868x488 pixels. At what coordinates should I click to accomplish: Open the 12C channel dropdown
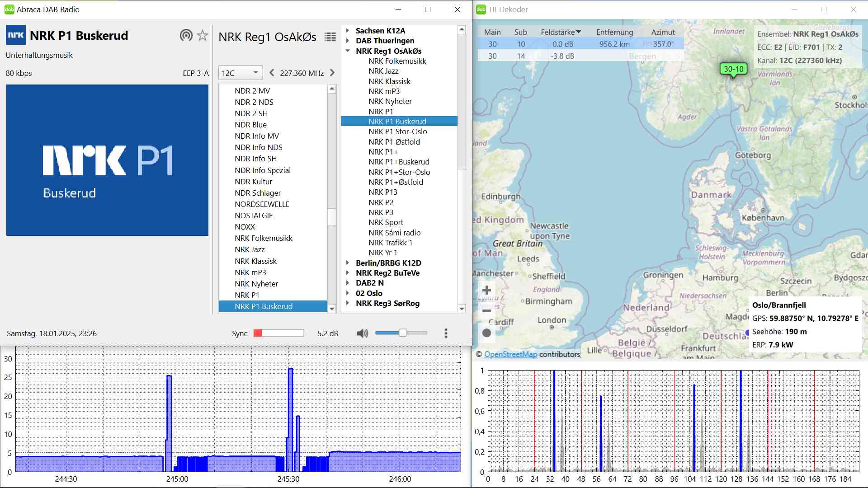pyautogui.click(x=241, y=73)
